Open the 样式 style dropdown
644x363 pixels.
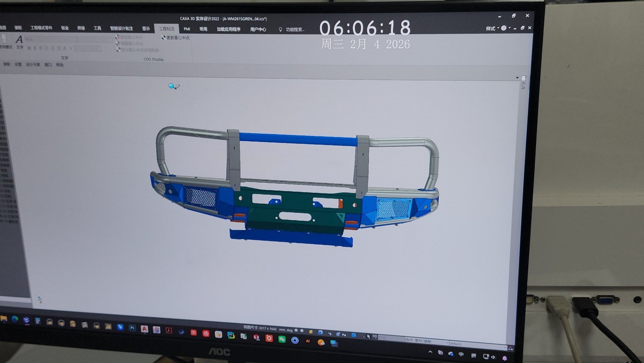click(x=492, y=29)
